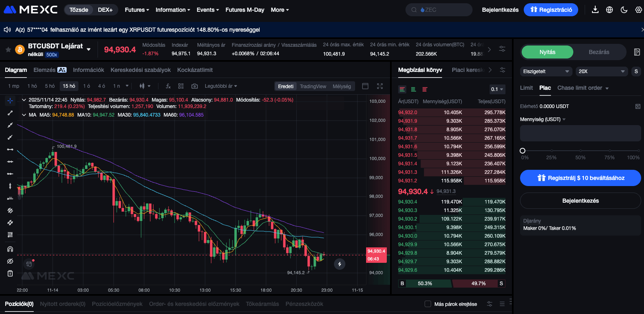Click the S button beside leverage
The height and width of the screenshot is (314, 644).
coord(636,71)
